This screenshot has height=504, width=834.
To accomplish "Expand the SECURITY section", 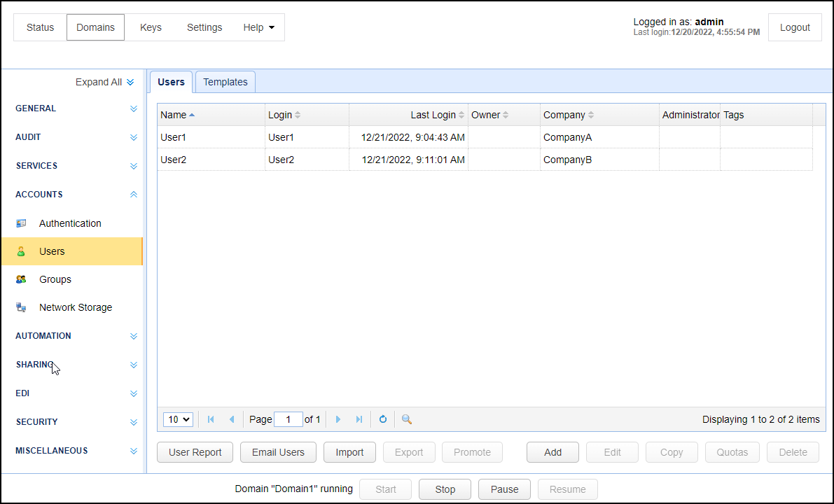I will (133, 422).
